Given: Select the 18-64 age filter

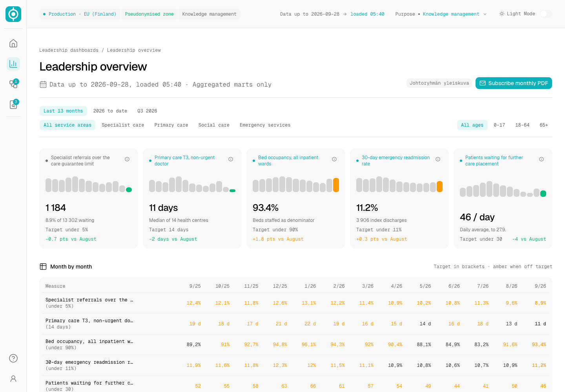Looking at the screenshot, I should point(522,125).
